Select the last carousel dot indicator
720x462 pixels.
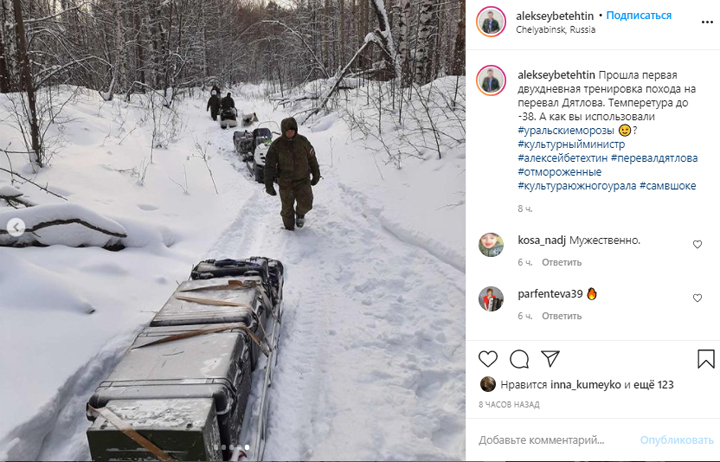247,447
